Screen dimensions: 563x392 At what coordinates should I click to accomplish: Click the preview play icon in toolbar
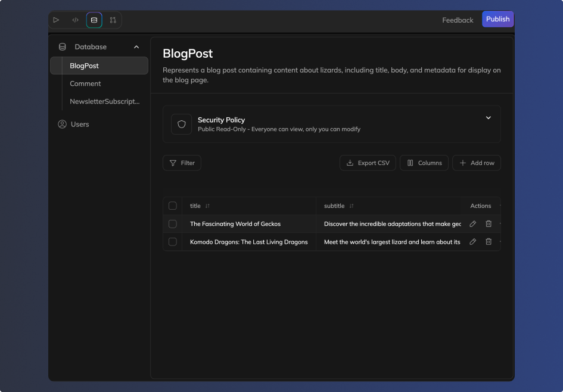(x=56, y=20)
